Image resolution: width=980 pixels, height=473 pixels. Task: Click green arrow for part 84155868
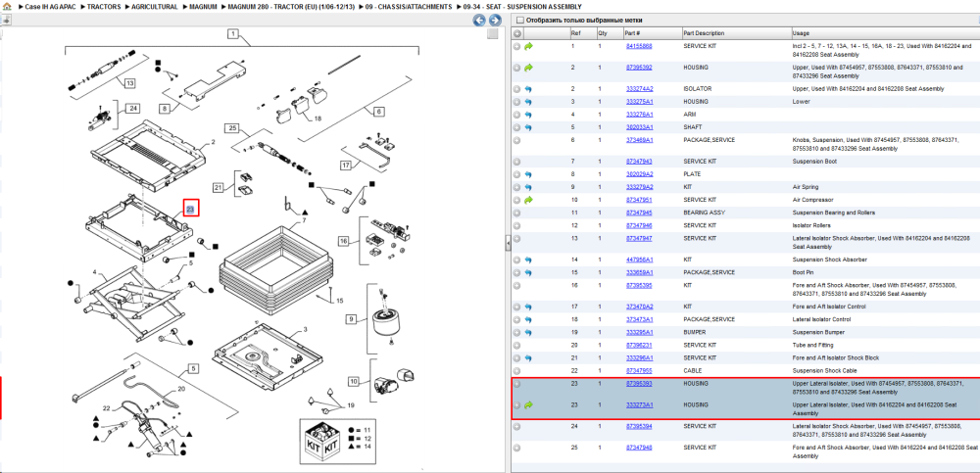529,46
